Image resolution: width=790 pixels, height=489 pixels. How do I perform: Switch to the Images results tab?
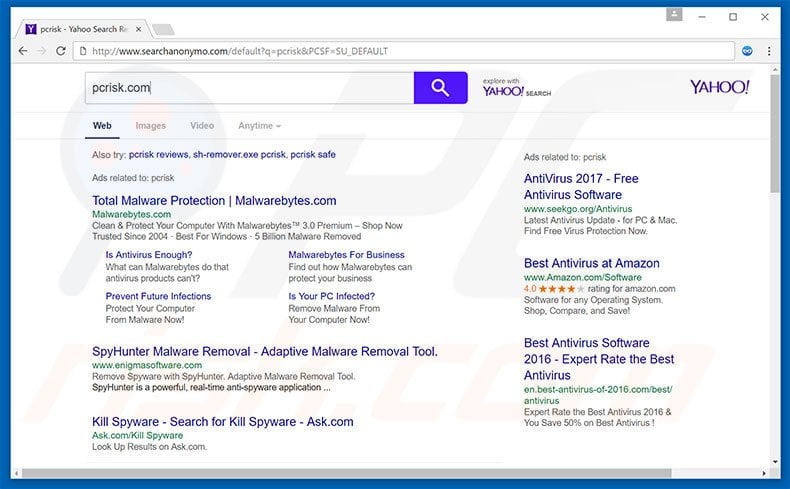(x=150, y=126)
